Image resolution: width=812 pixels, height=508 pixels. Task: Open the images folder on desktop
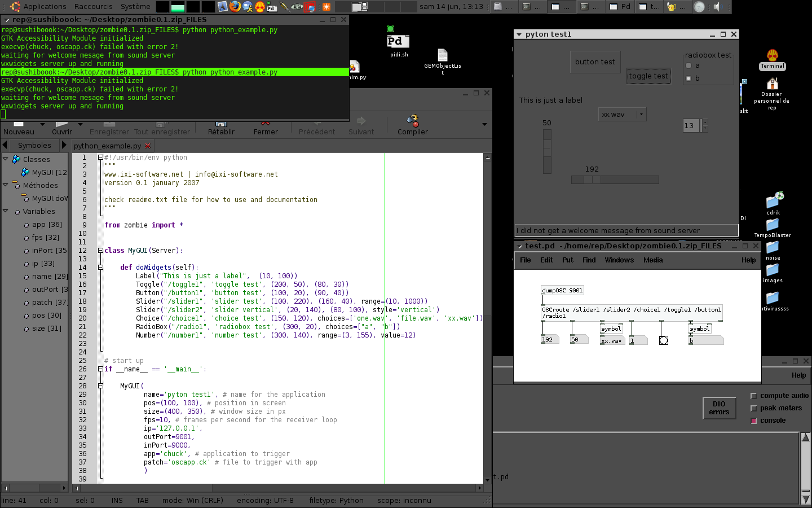tap(773, 273)
